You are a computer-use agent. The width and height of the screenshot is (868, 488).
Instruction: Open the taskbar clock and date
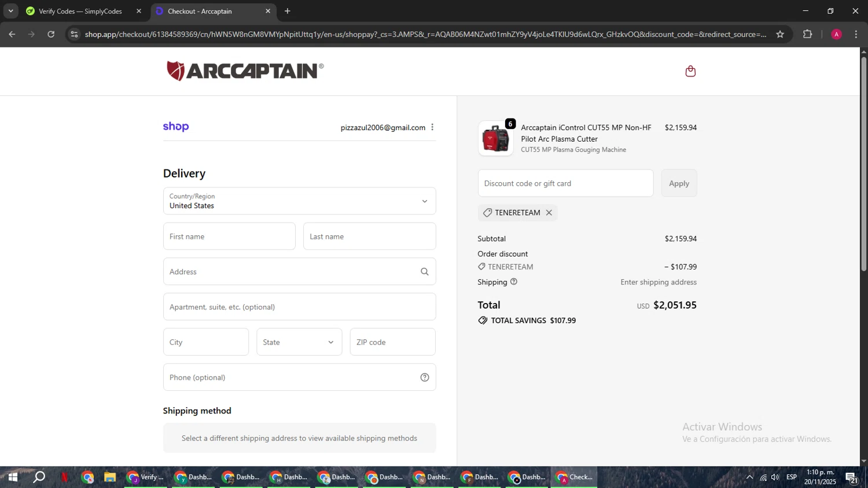pos(820,478)
